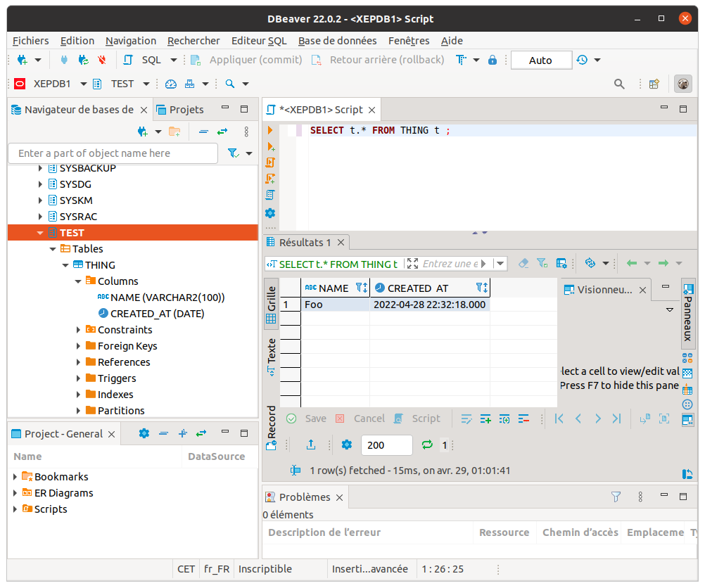
Task: Execute the SQL statement with the orange play icon
Action: pyautogui.click(x=270, y=129)
